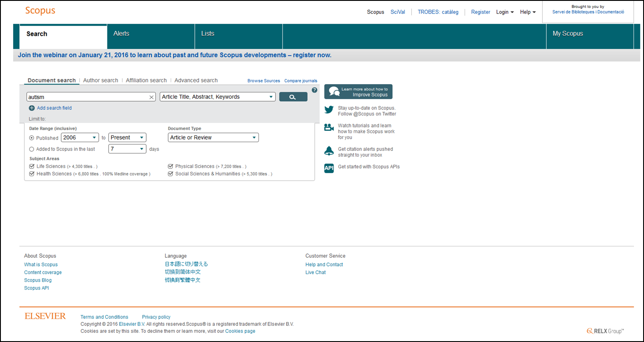Click the plus icon for Add search field
644x342 pixels.
coord(32,108)
